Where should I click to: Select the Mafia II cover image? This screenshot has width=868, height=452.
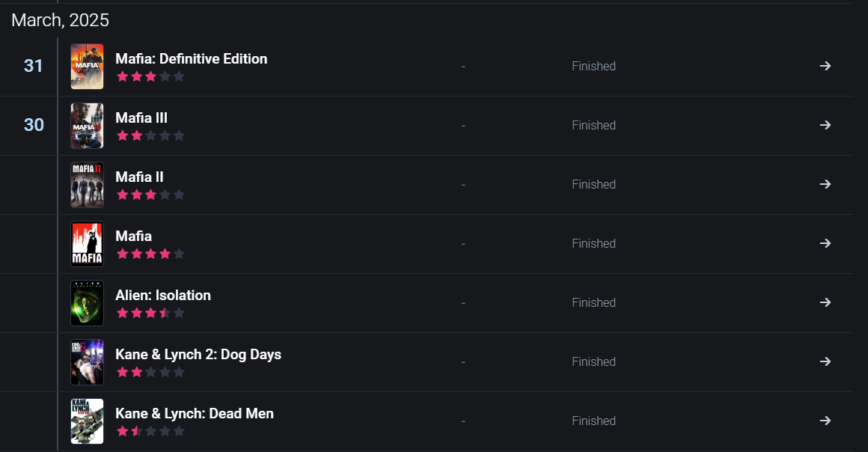(x=87, y=185)
